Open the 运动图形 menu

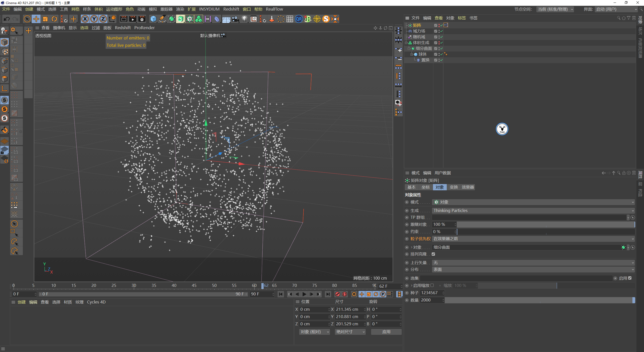[x=114, y=9]
